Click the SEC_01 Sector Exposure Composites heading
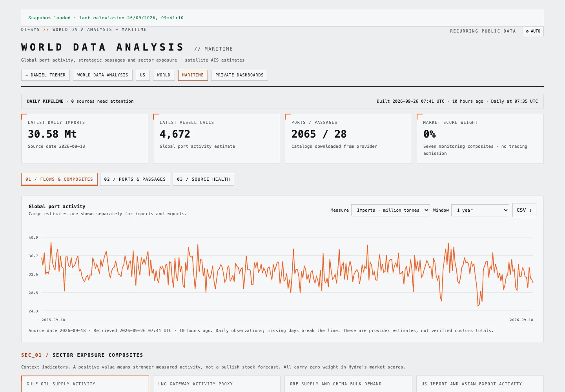Image resolution: width=565 pixels, height=392 pixels. (x=82, y=355)
